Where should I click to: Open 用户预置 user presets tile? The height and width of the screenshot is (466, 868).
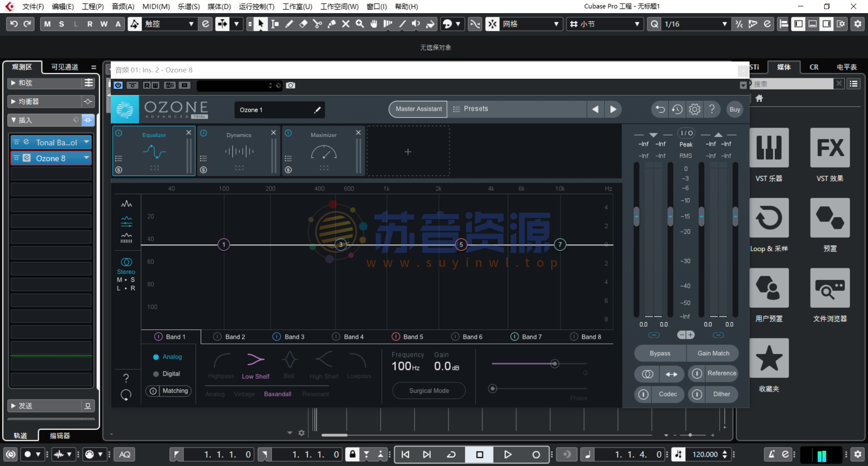click(769, 288)
